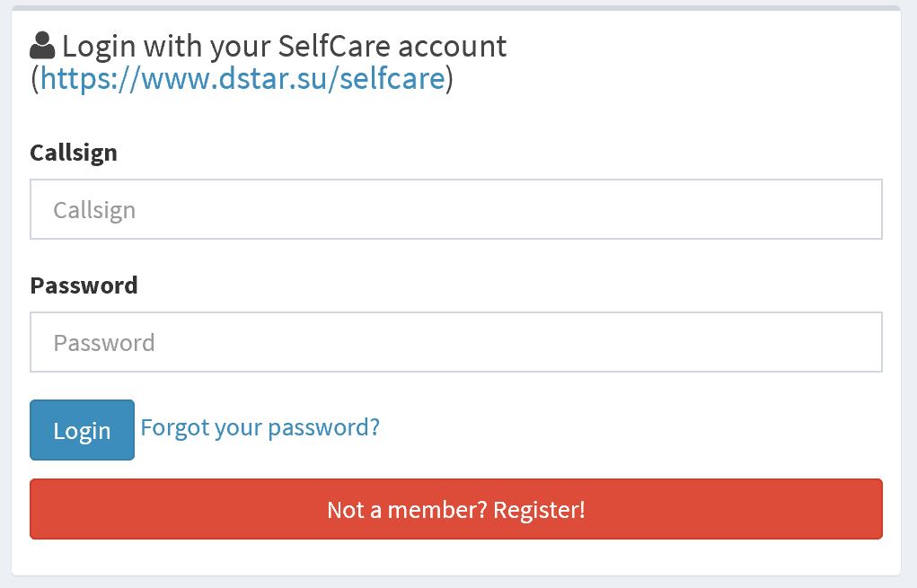Click the Not a member? text on red button
917x588 pixels.
[x=407, y=510]
